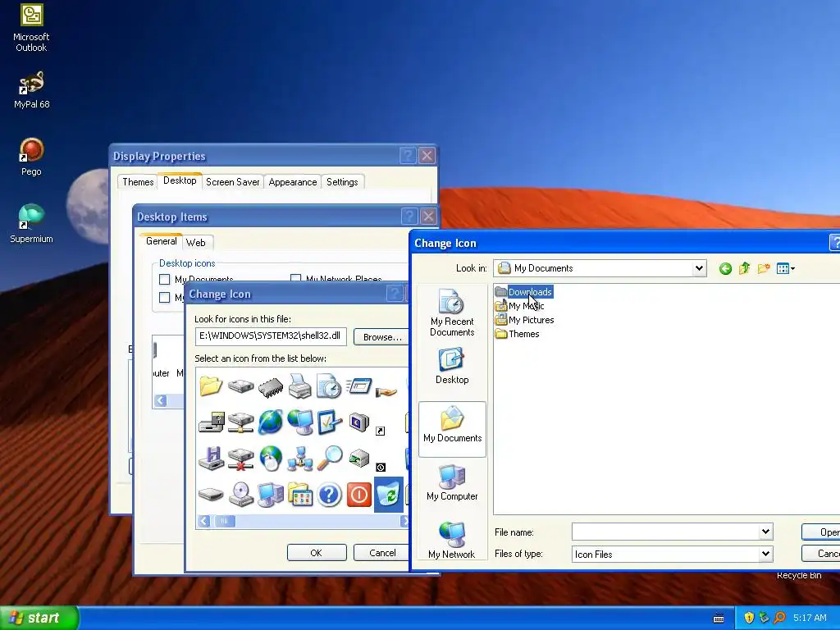Click the security shield tray icon

[x=749, y=618]
